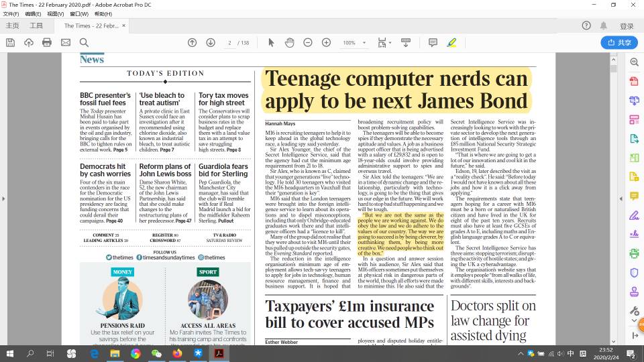This screenshot has height=362, width=644.
Task: Open the Export PDF tool icon
Action: coord(634,139)
